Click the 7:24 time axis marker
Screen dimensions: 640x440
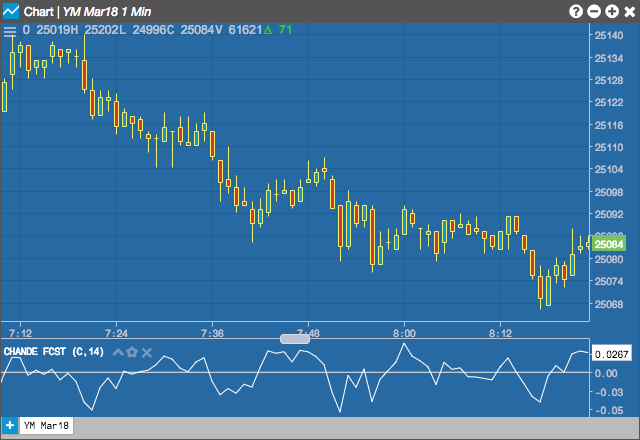116,333
